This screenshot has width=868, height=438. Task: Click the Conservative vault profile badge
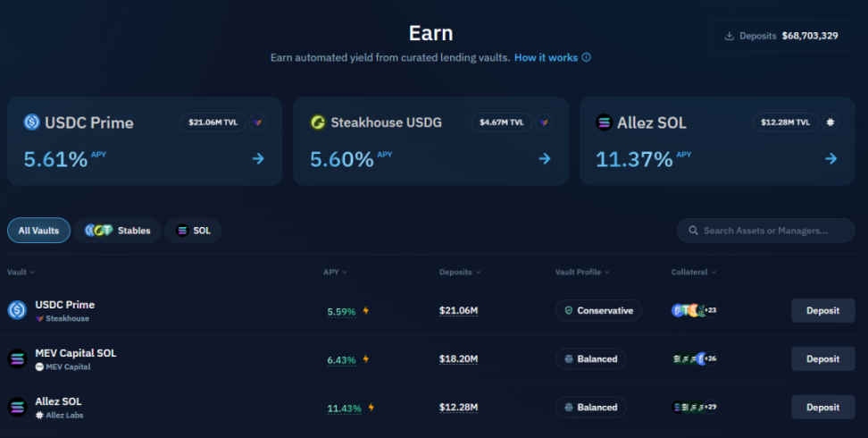coord(598,310)
